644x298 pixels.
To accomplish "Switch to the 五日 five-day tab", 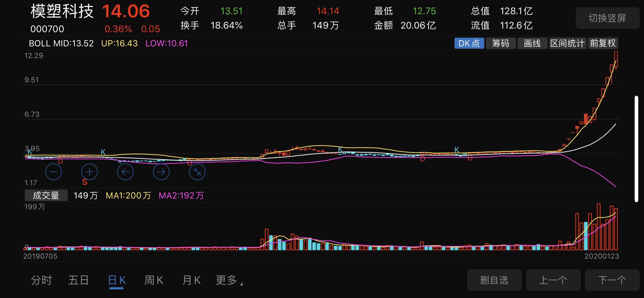I will point(79,280).
